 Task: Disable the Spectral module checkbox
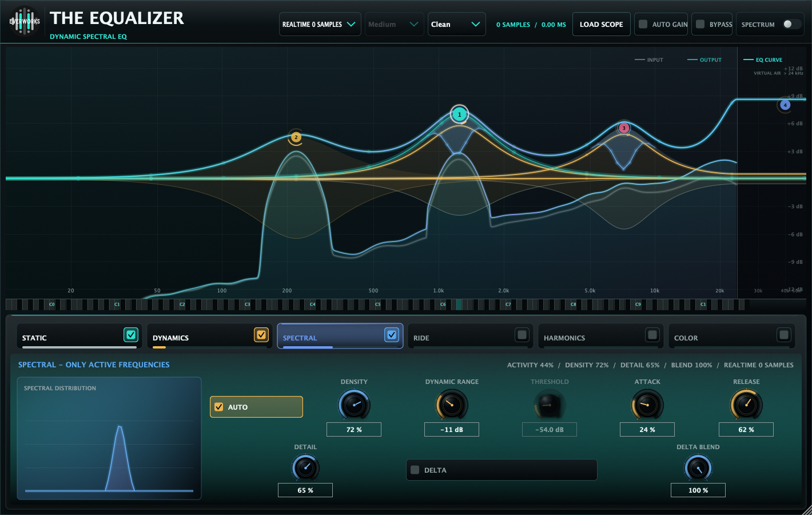[x=392, y=335]
